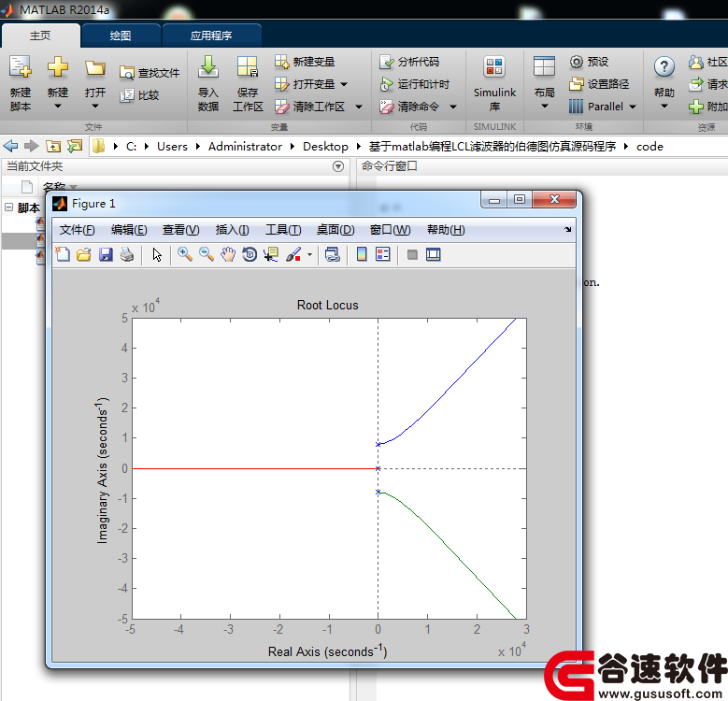Toggle the Data Cursor tool
Viewport: 728px width, 701px height.
click(271, 254)
